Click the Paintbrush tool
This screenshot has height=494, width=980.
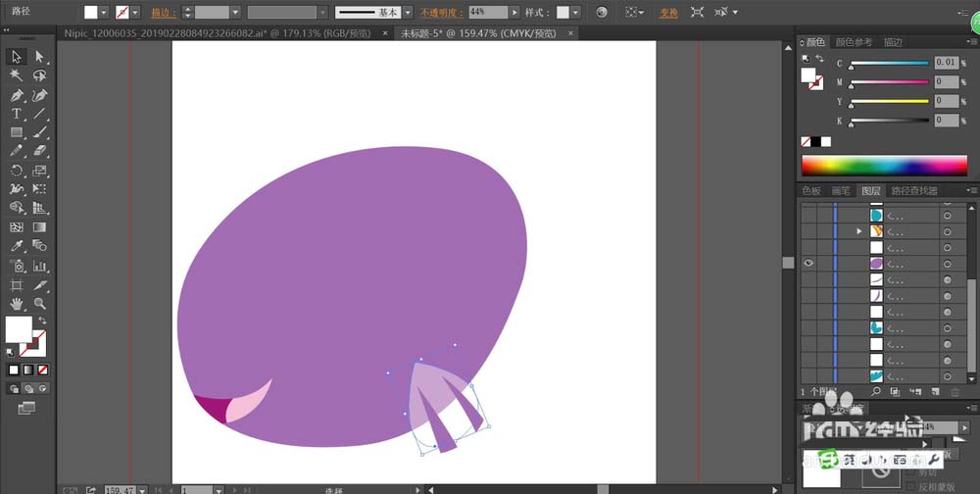coord(40,132)
